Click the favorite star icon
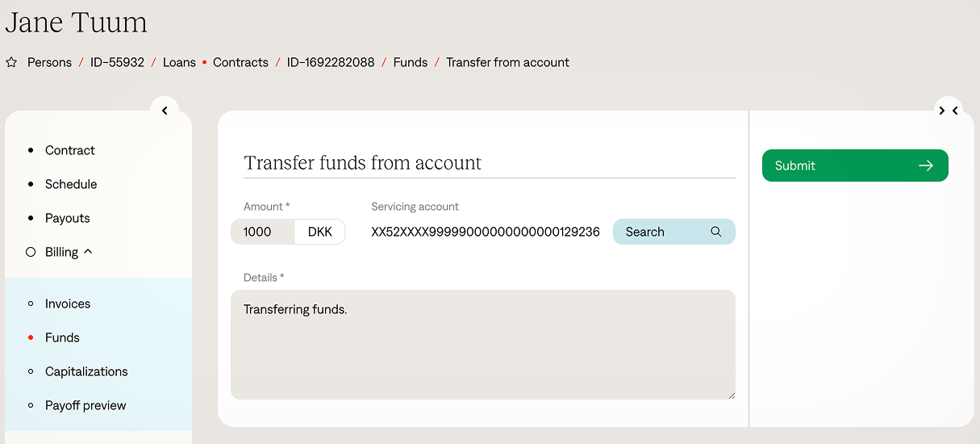This screenshot has height=444, width=980. pos(11,62)
